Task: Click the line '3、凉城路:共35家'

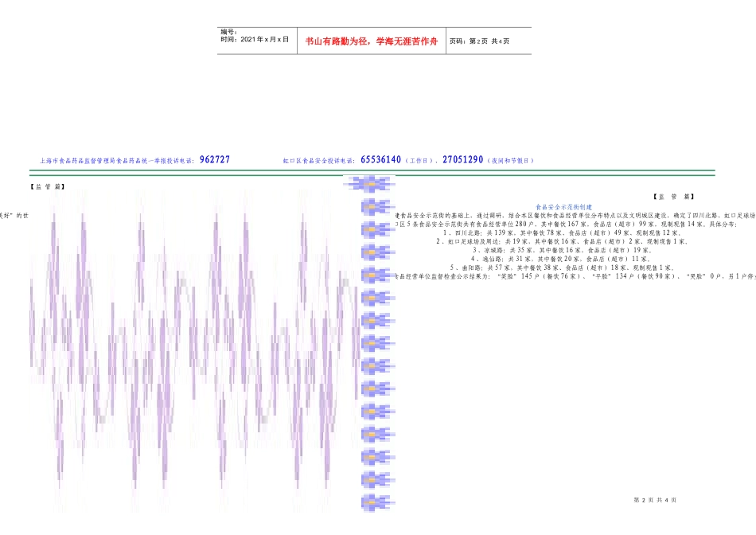Action: [x=562, y=250]
